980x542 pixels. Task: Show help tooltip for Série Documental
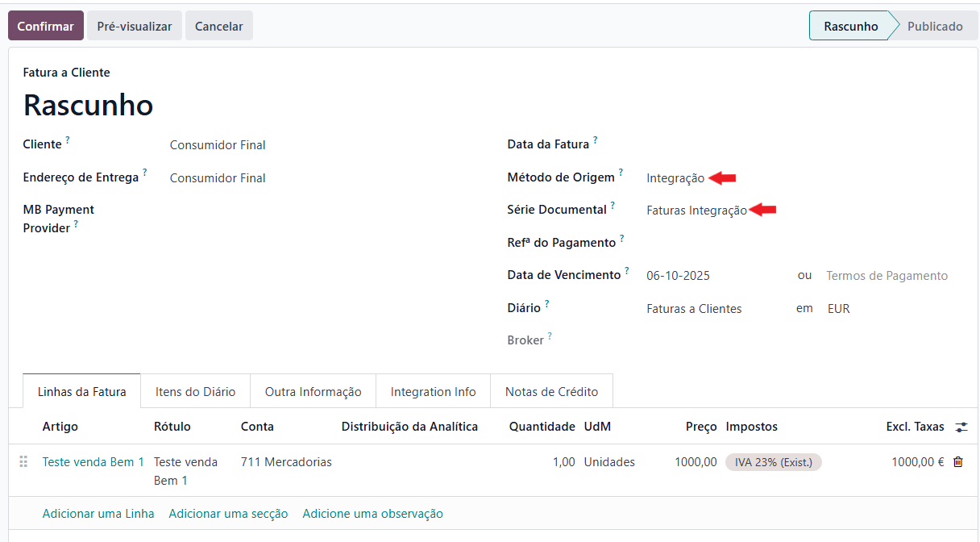pyautogui.click(x=612, y=206)
